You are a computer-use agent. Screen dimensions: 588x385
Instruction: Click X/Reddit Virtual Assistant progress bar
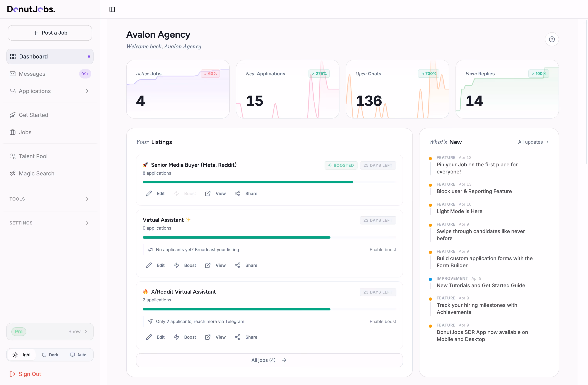[x=269, y=309]
